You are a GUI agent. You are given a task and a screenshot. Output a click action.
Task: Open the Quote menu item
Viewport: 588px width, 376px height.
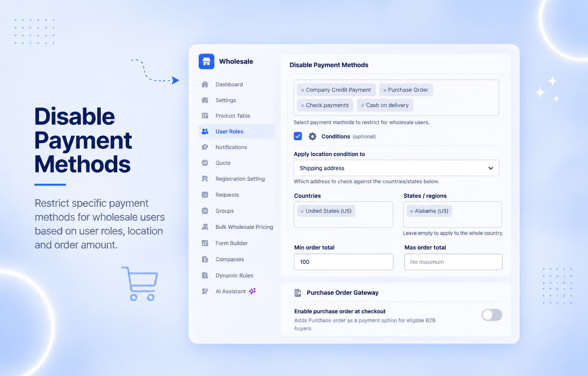tap(236, 163)
